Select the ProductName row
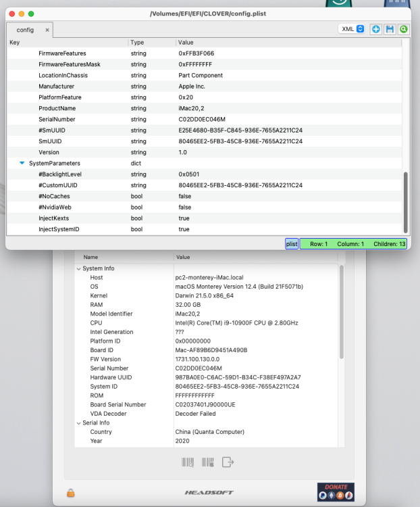This screenshot has width=420, height=507. [x=205, y=108]
